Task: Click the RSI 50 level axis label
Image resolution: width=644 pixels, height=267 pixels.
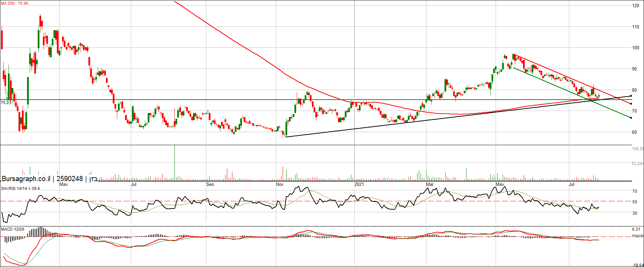Action: click(635, 202)
